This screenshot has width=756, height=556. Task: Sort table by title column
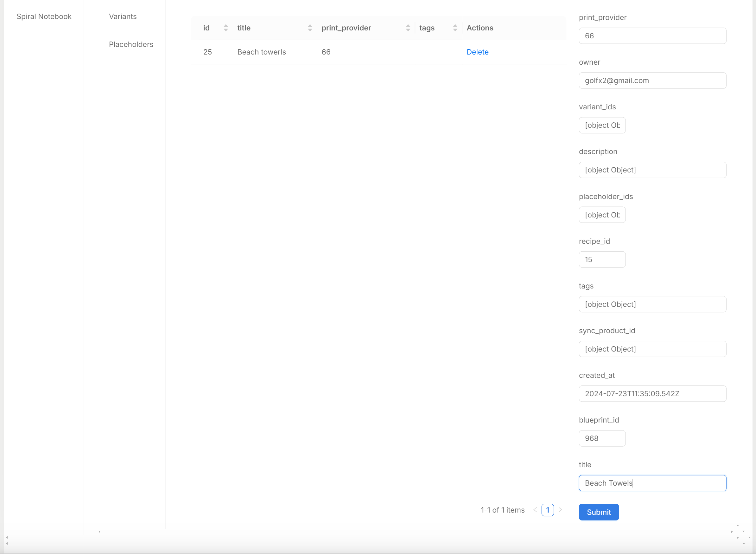tap(310, 28)
